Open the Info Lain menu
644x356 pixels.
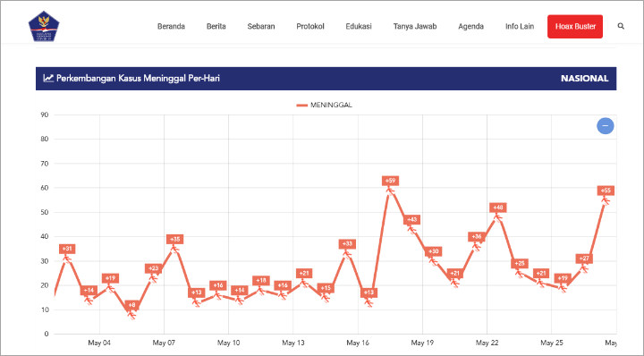tap(520, 26)
